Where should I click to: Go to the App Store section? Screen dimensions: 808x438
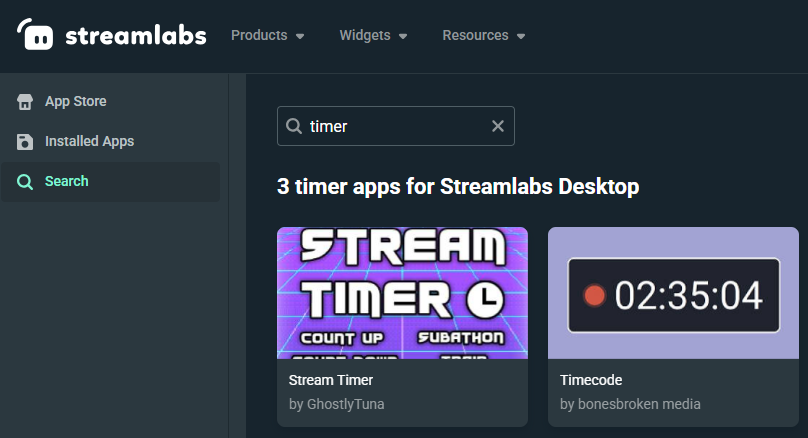tap(76, 102)
